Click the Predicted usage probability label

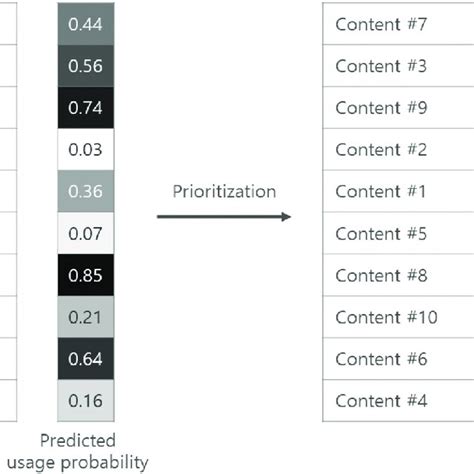[x=78, y=452]
